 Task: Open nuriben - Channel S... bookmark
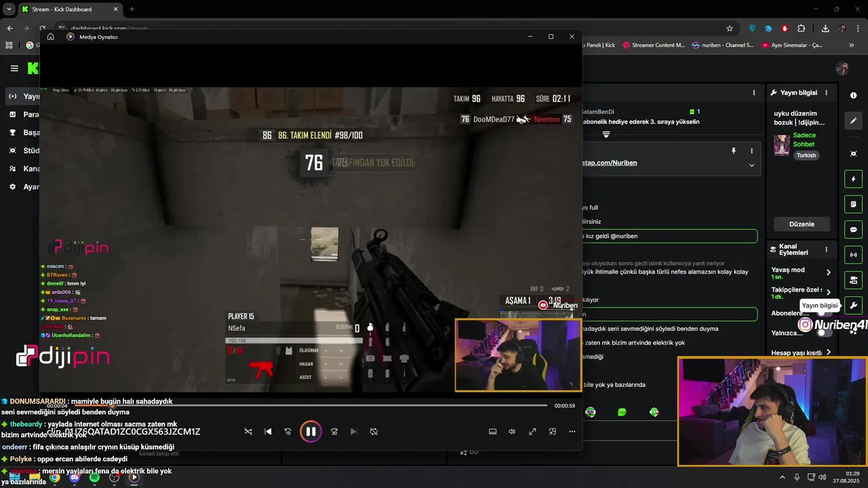click(x=722, y=45)
